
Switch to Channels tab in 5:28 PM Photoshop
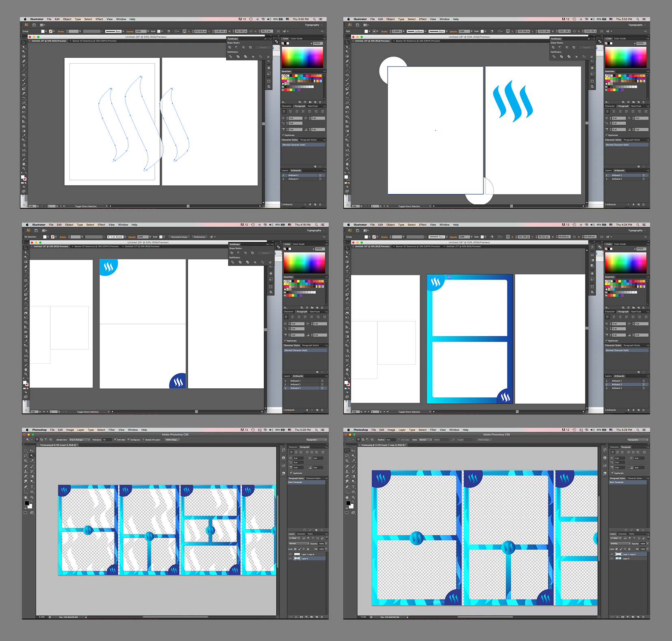301,534
